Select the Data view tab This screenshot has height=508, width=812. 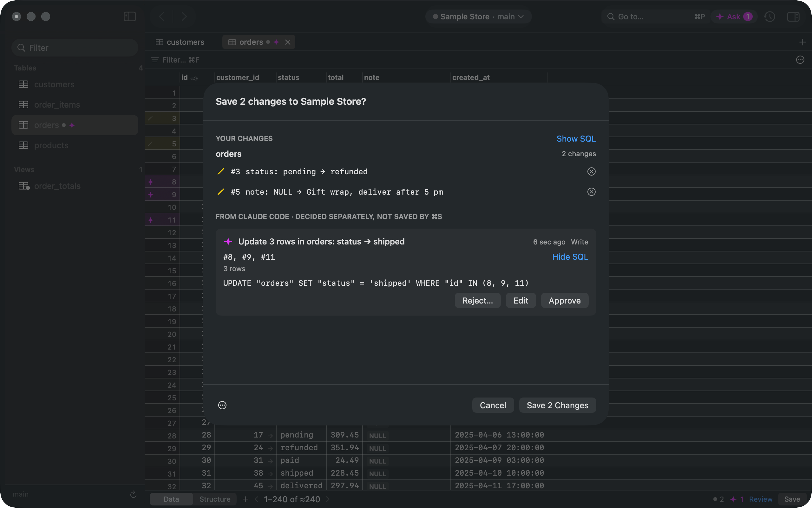coord(171,499)
